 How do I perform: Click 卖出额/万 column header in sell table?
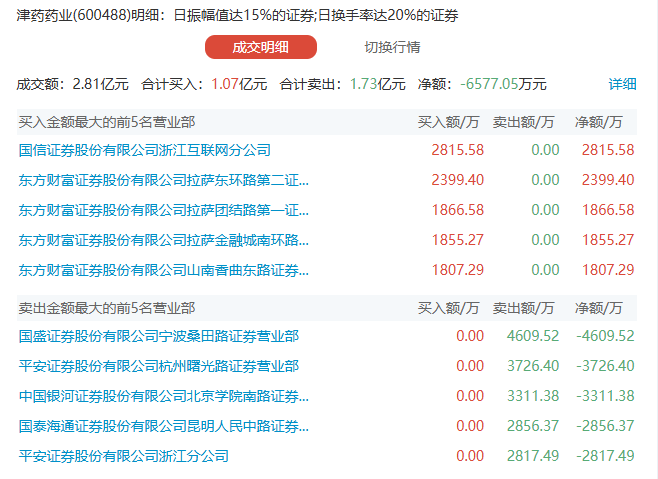[x=523, y=308]
